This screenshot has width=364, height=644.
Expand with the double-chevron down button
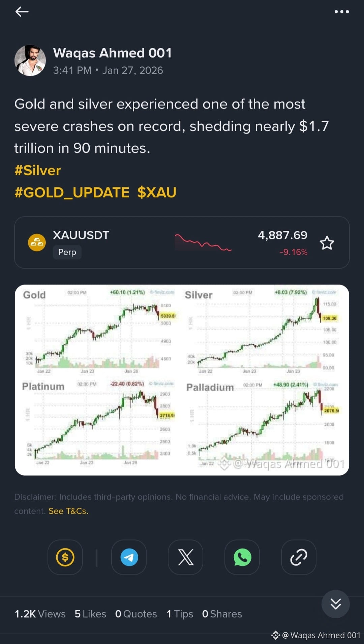pyautogui.click(x=335, y=604)
